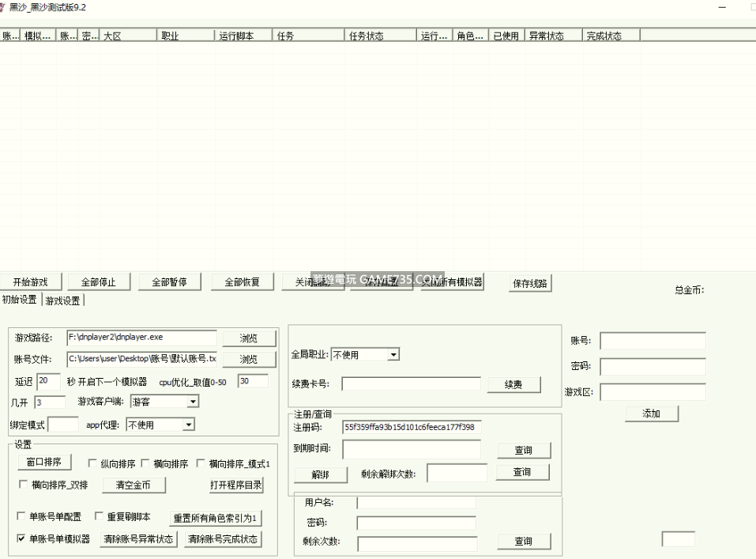Click the 密码 field under 用户名
Image resolution: width=756 pixels, height=559 pixels.
click(416, 523)
